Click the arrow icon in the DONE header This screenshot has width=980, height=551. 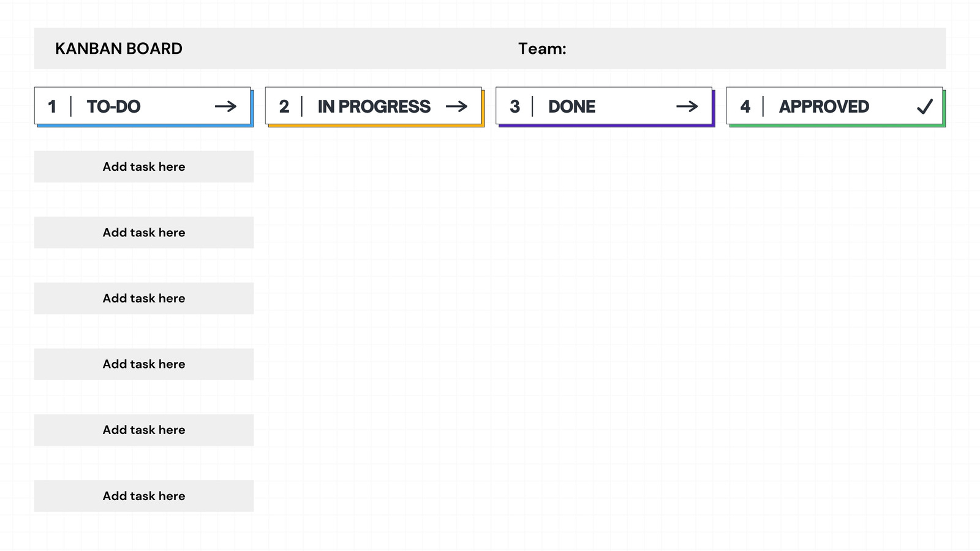click(x=687, y=107)
